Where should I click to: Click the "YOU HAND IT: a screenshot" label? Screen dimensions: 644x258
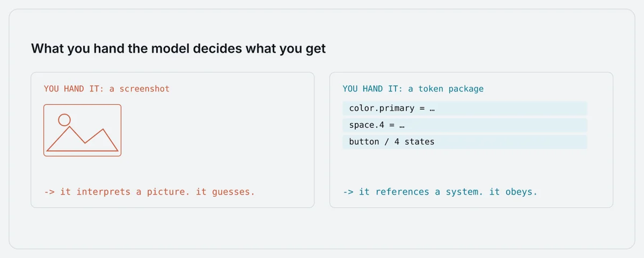[x=107, y=89]
